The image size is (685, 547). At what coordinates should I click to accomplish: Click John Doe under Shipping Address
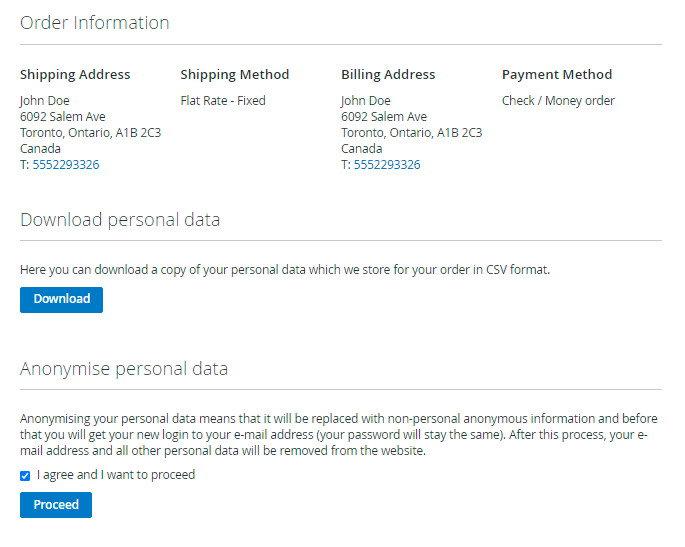coord(45,101)
